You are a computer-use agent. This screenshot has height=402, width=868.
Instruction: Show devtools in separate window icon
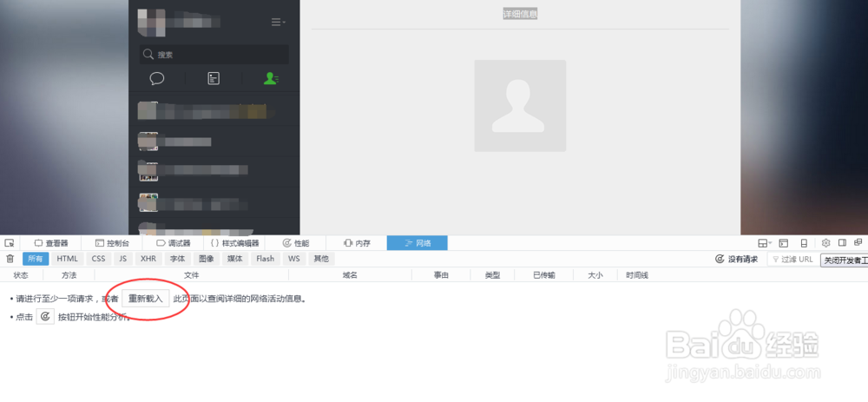(x=858, y=243)
